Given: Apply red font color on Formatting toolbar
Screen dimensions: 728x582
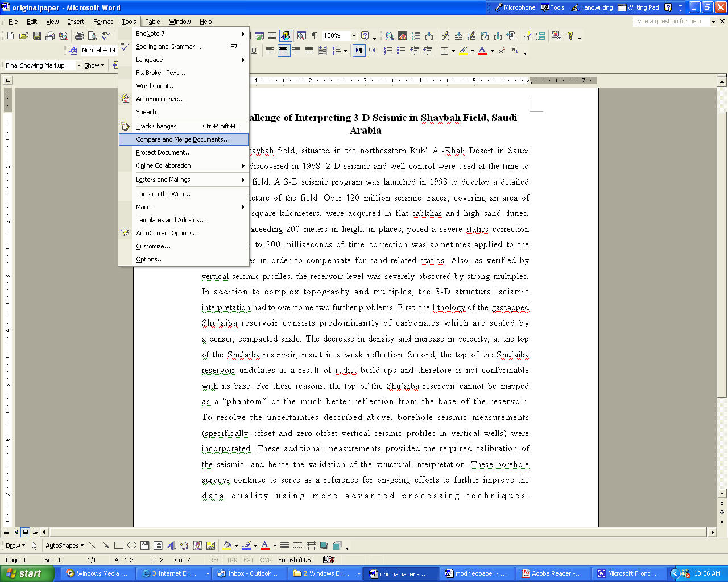Looking at the screenshot, I should (483, 51).
